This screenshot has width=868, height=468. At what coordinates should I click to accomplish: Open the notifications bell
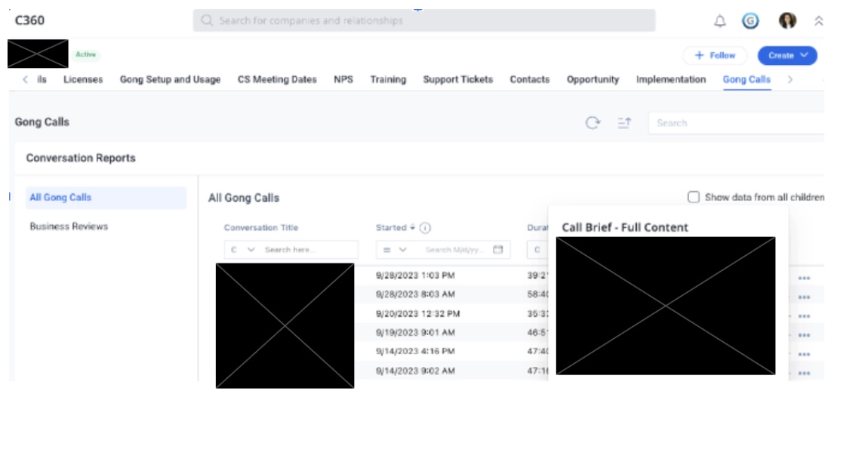tap(719, 21)
